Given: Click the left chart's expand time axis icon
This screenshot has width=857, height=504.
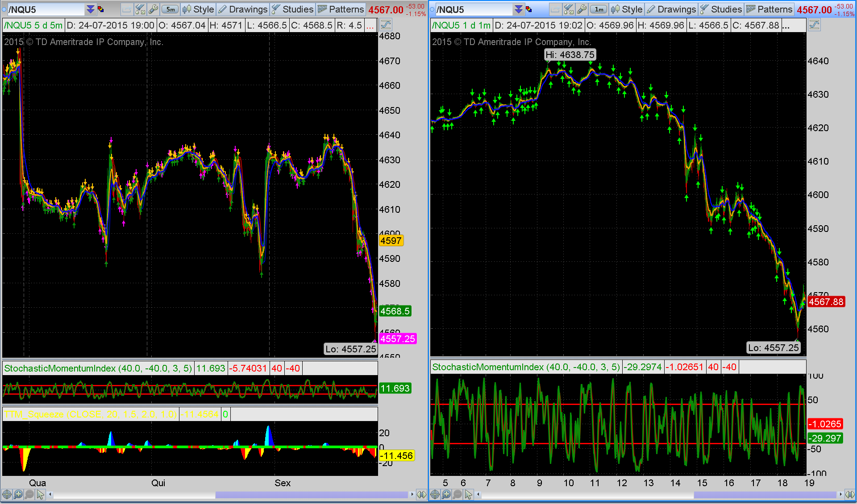Looking at the screenshot, I should (421, 494).
